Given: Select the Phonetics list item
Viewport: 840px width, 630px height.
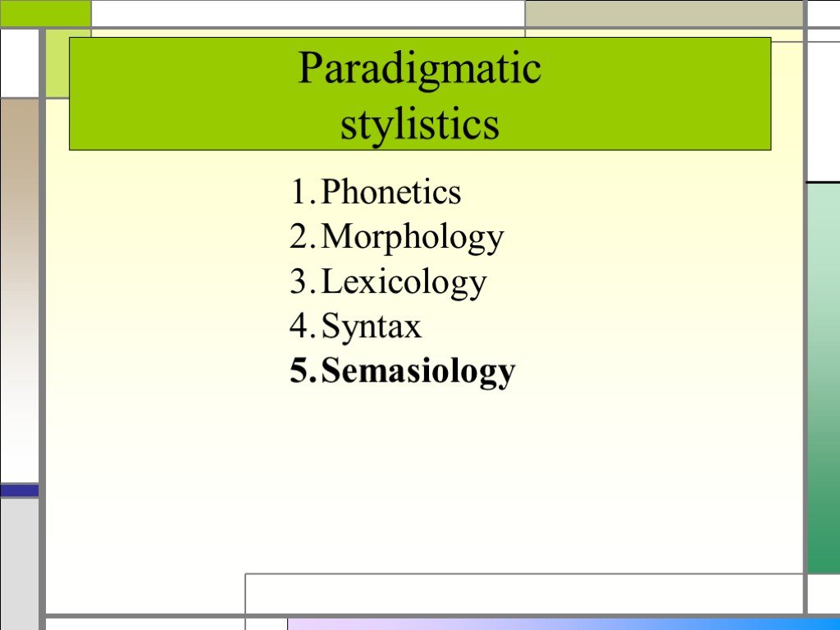Looking at the screenshot, I should click(x=390, y=193).
